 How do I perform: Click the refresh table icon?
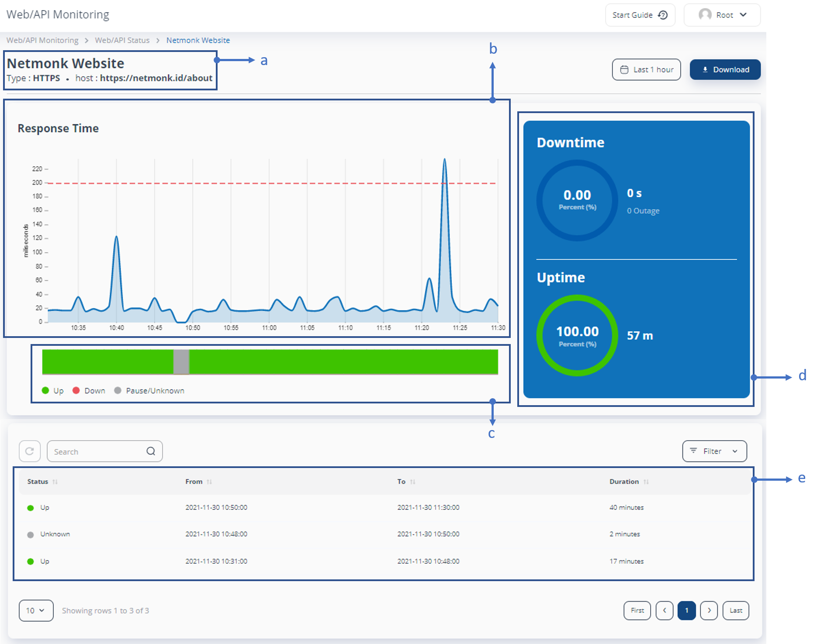coord(30,451)
